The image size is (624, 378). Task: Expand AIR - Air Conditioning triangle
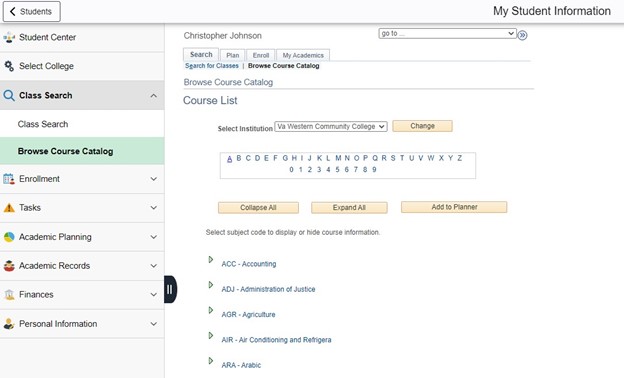(211, 336)
